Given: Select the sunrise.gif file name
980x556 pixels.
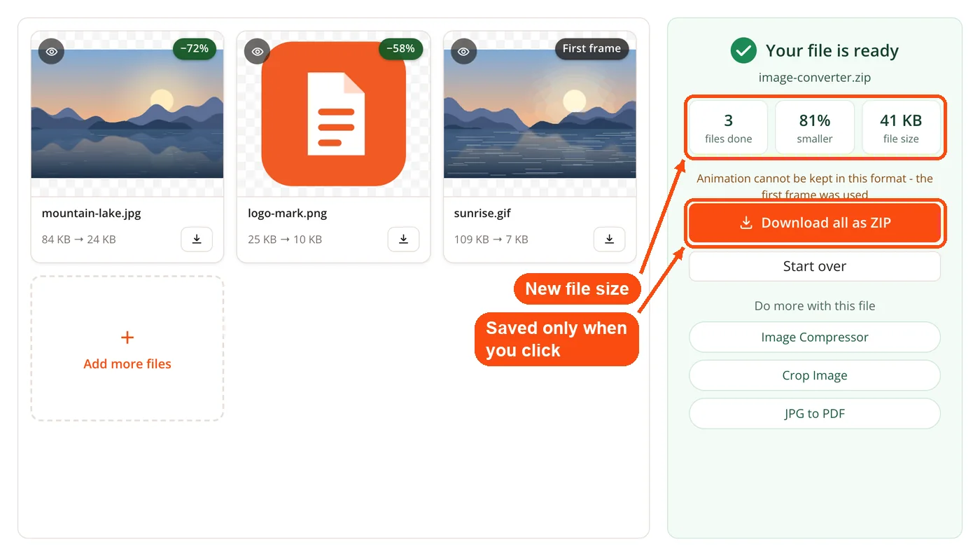Looking at the screenshot, I should (482, 214).
